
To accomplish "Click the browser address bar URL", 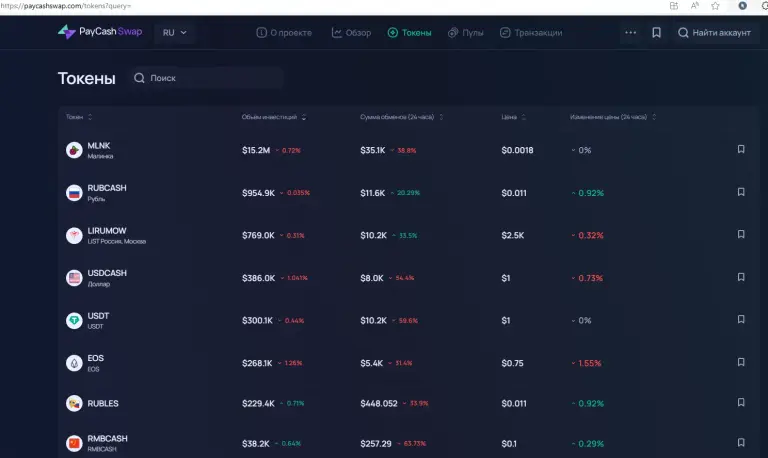I will click(x=66, y=6).
